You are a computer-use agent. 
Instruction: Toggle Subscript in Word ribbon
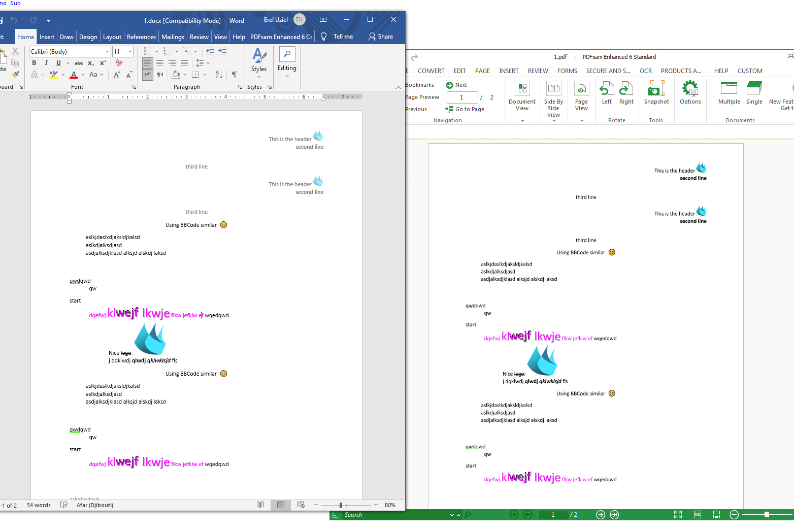click(x=91, y=63)
